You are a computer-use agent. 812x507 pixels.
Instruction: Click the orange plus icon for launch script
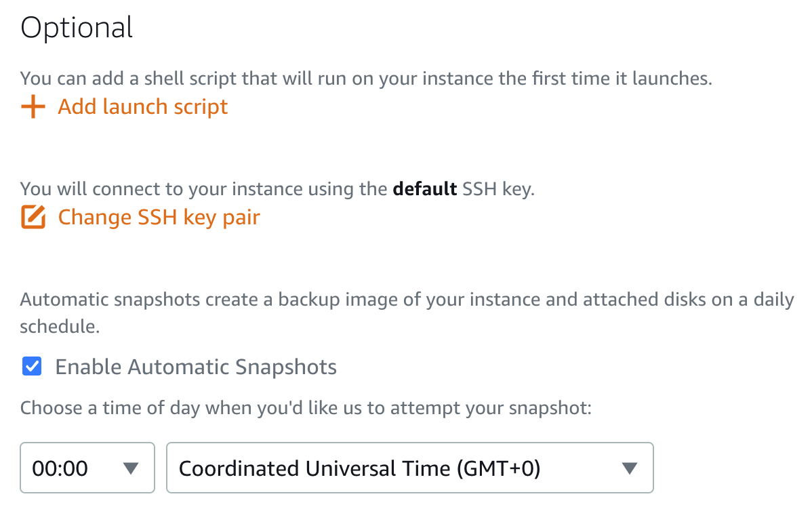coord(33,107)
